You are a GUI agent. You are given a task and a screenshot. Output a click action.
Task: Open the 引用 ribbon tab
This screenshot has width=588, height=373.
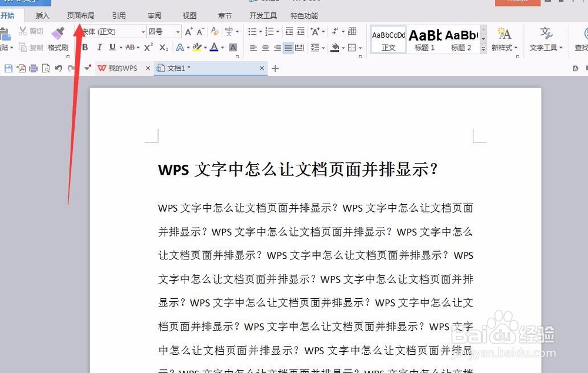[x=119, y=16]
